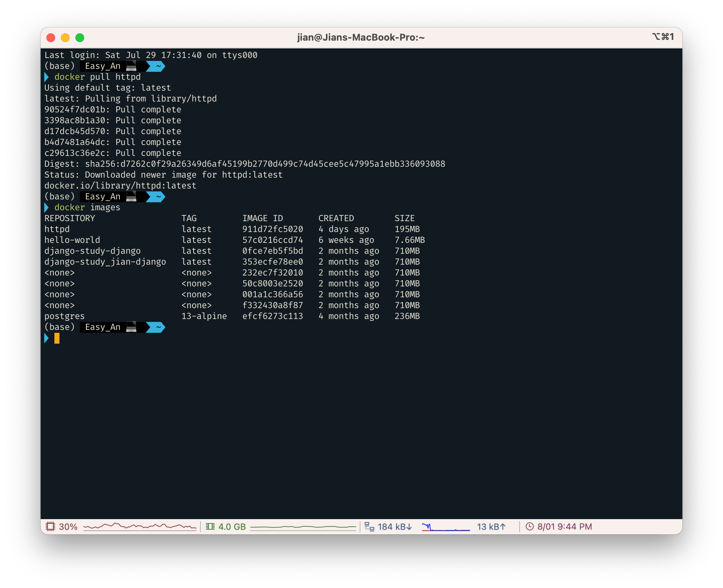Click the 13 kB upload rate

491,526
